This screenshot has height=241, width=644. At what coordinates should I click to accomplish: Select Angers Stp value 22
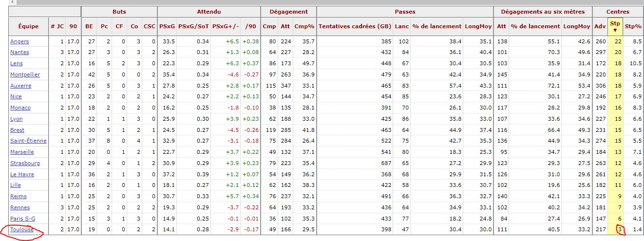pyautogui.click(x=618, y=41)
